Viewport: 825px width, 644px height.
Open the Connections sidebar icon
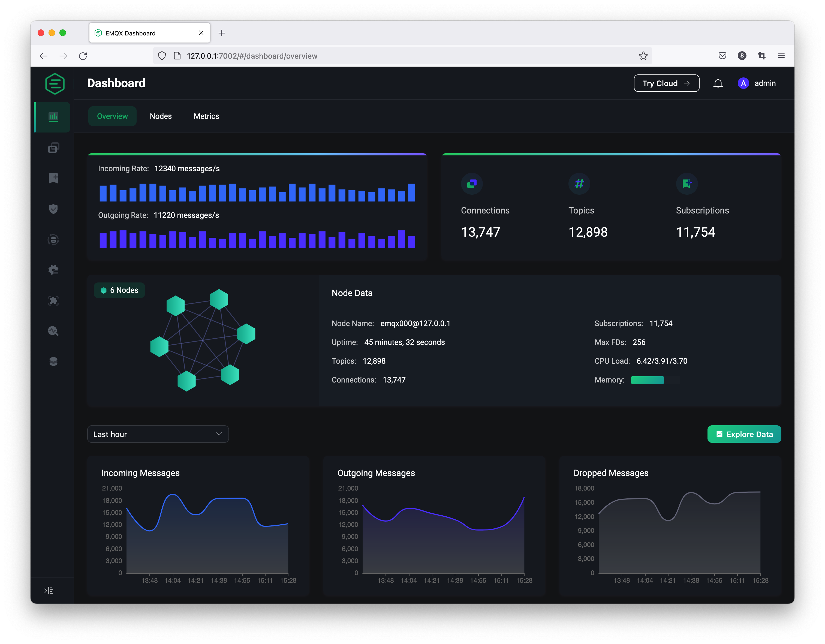click(53, 148)
